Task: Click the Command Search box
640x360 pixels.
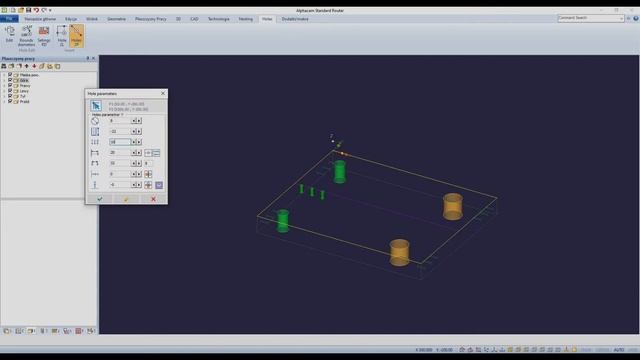Action: [x=590, y=18]
